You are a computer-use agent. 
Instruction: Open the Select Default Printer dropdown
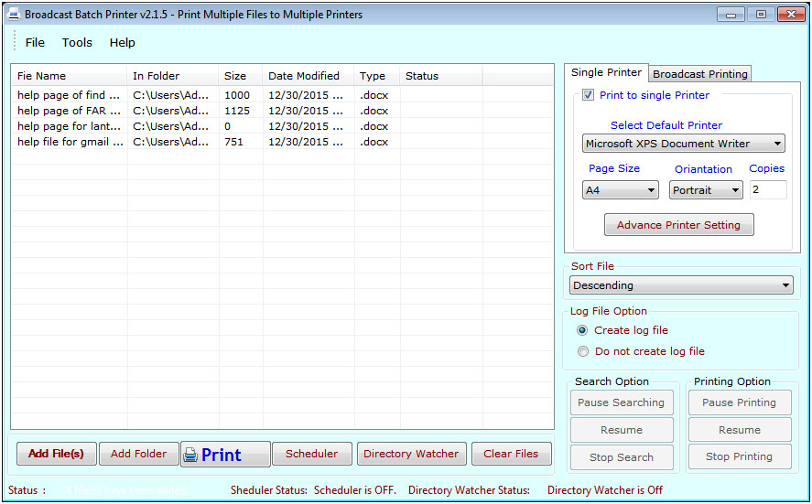(x=684, y=144)
